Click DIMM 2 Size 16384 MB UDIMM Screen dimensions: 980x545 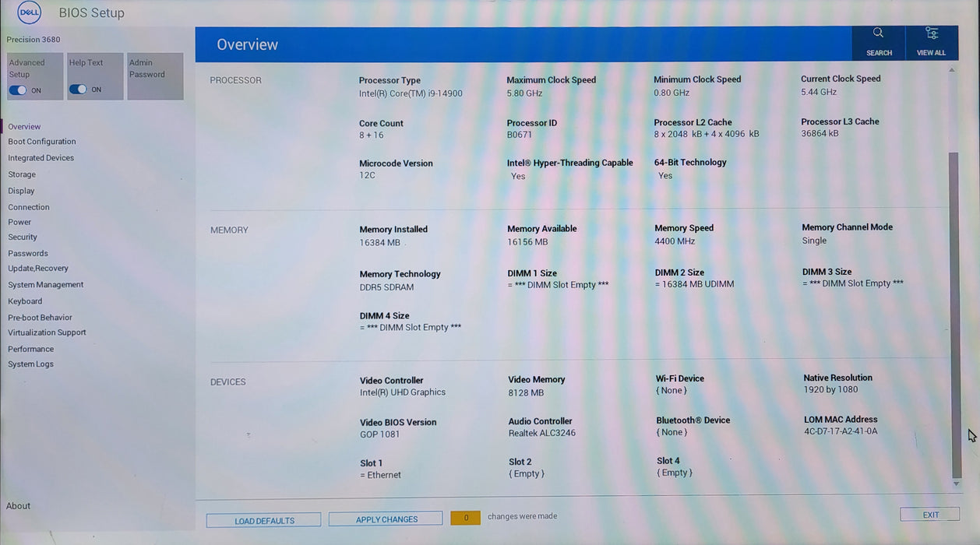tap(695, 284)
